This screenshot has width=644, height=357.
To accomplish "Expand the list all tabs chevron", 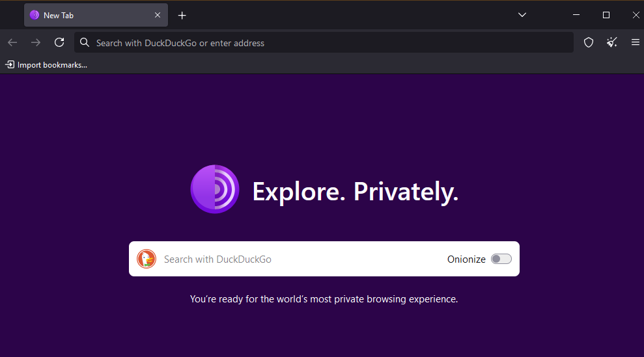I will 522,15.
